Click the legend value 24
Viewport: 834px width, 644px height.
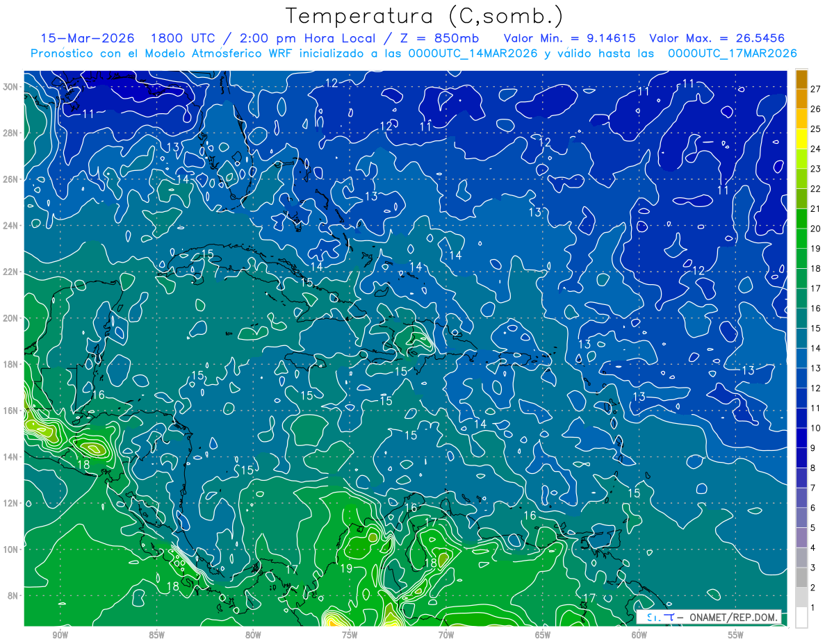[x=816, y=149]
